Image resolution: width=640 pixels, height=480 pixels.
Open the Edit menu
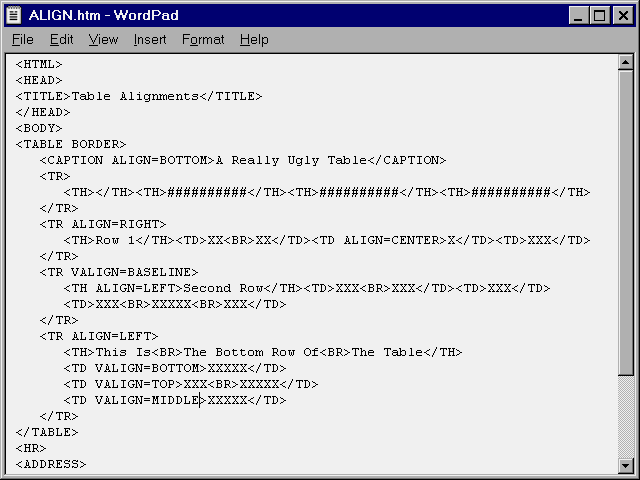(61, 40)
